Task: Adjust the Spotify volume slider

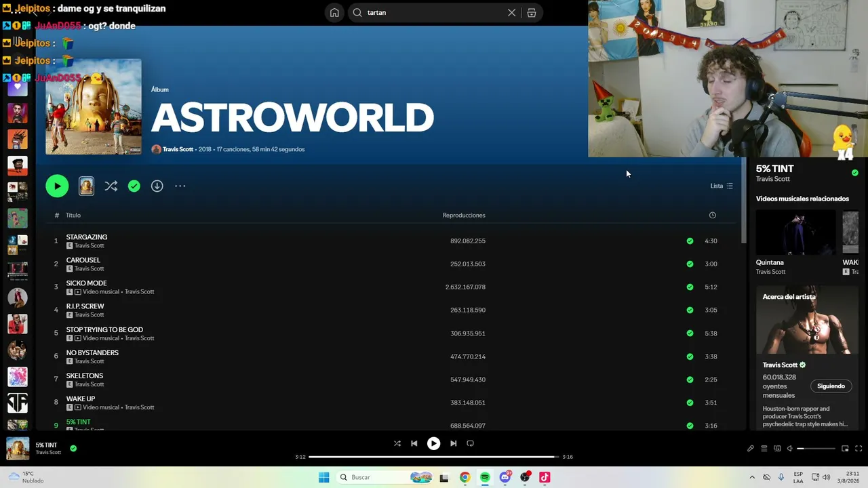Action: click(x=816, y=449)
